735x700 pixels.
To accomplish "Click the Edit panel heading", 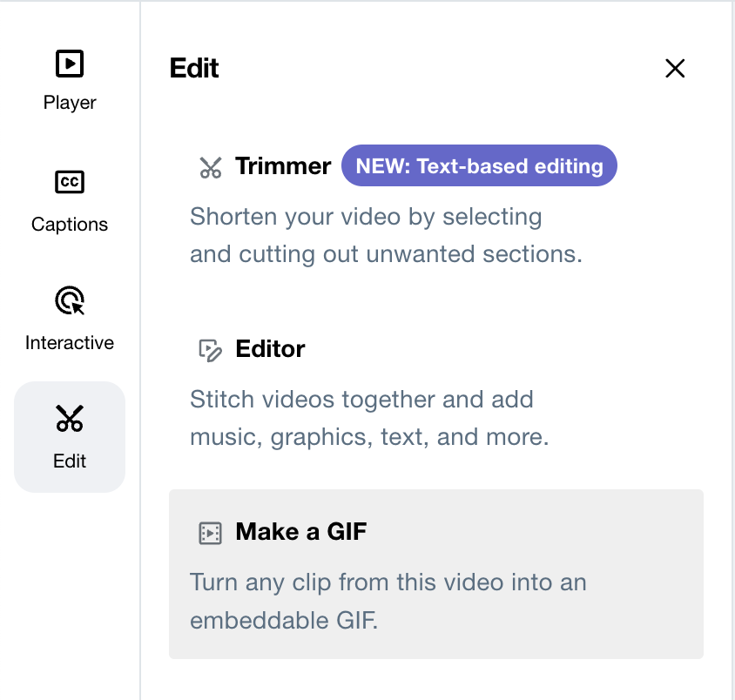I will (x=194, y=68).
